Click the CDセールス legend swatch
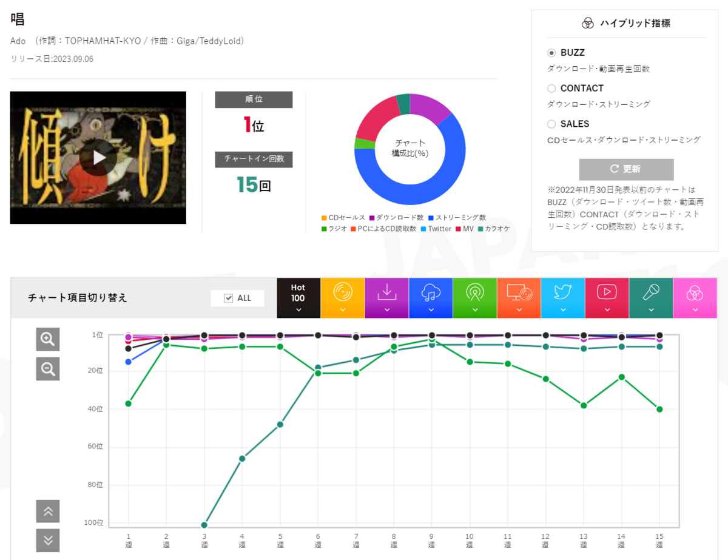Image resolution: width=728 pixels, height=560 pixels. [x=324, y=218]
